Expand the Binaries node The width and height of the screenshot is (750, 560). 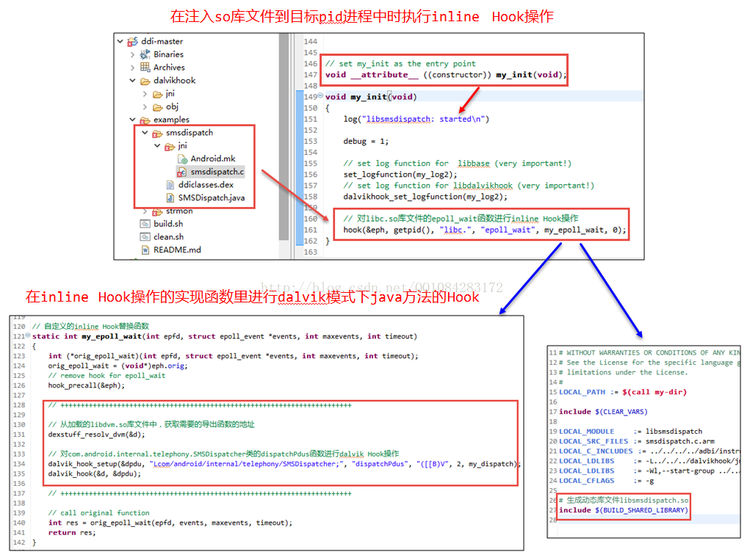pos(132,54)
